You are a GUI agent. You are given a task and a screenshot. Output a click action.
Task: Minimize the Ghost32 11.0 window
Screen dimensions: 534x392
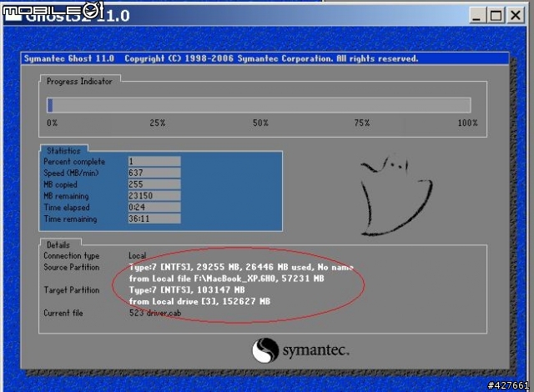476,15
